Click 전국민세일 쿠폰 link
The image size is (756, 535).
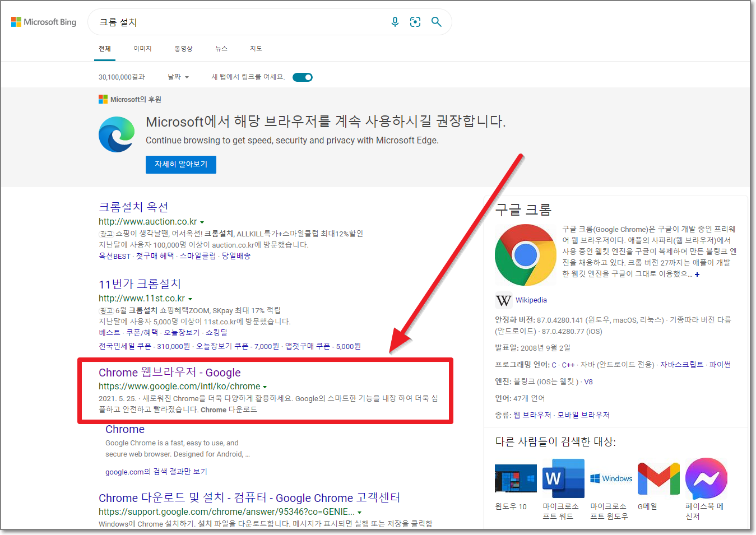[144, 346]
